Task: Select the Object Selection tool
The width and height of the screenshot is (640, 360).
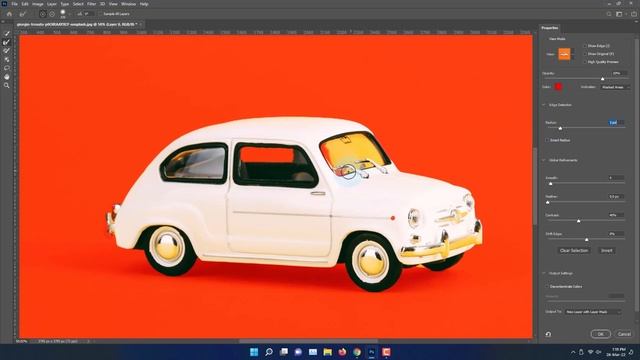Action: point(7,60)
